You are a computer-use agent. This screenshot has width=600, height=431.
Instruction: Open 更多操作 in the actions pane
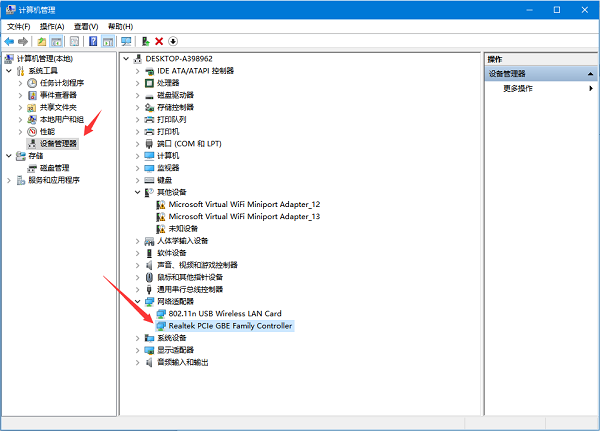pyautogui.click(x=518, y=88)
